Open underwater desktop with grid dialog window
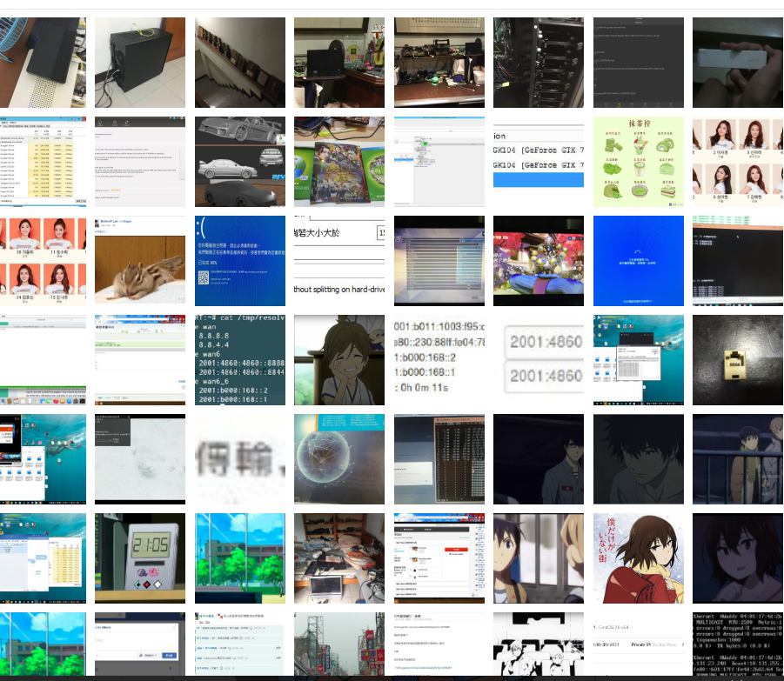Image resolution: width=784 pixels, height=681 pixels. coord(639,360)
